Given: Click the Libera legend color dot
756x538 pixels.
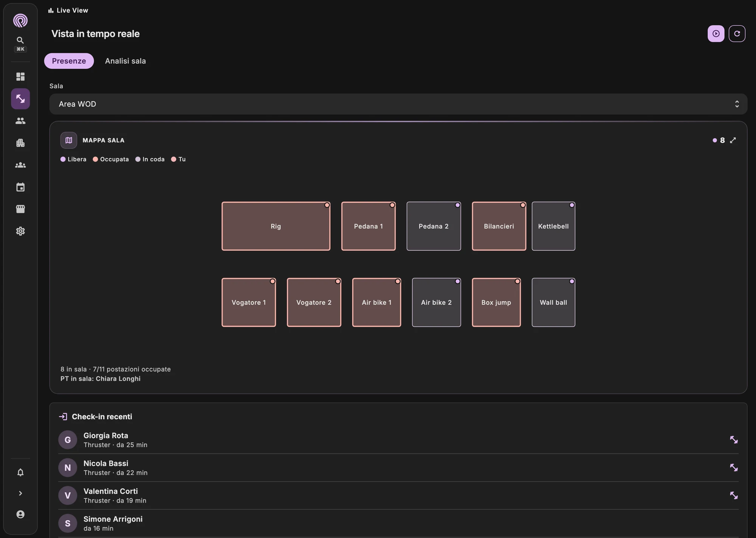Looking at the screenshot, I should click(63, 159).
